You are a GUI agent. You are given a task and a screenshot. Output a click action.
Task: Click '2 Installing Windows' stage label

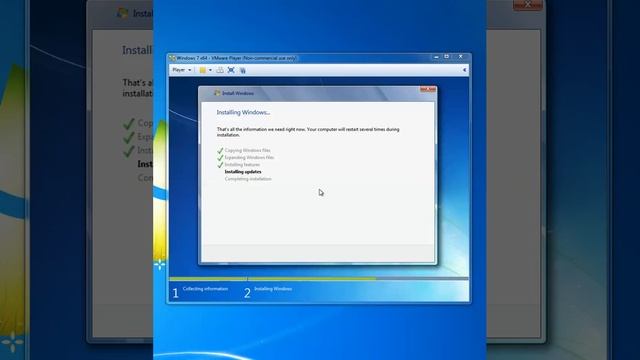[268, 292]
